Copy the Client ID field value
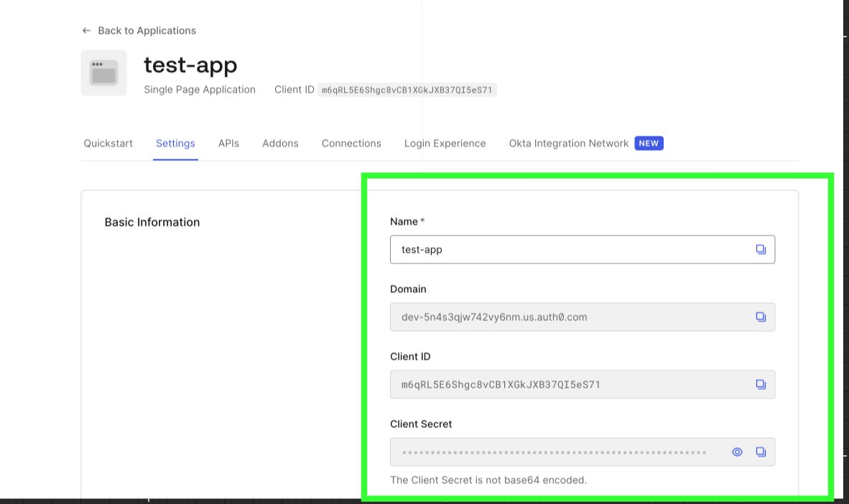849x504 pixels. click(761, 384)
